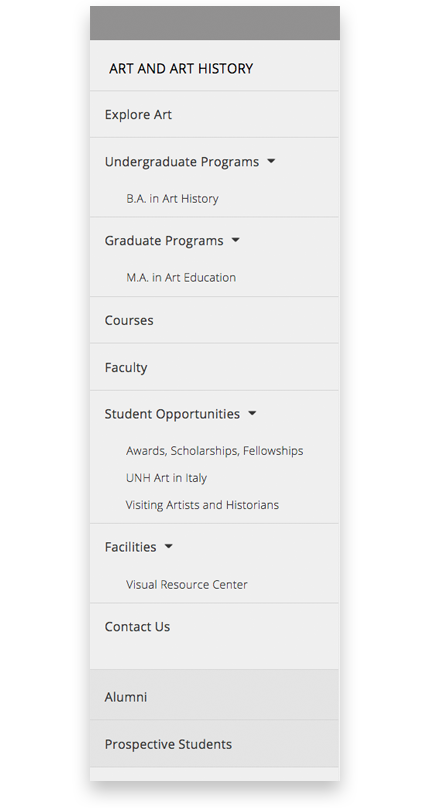The width and height of the screenshot is (425, 808).
Task: Open Undergraduate Programs menu item
Action: pyautogui.click(x=182, y=162)
